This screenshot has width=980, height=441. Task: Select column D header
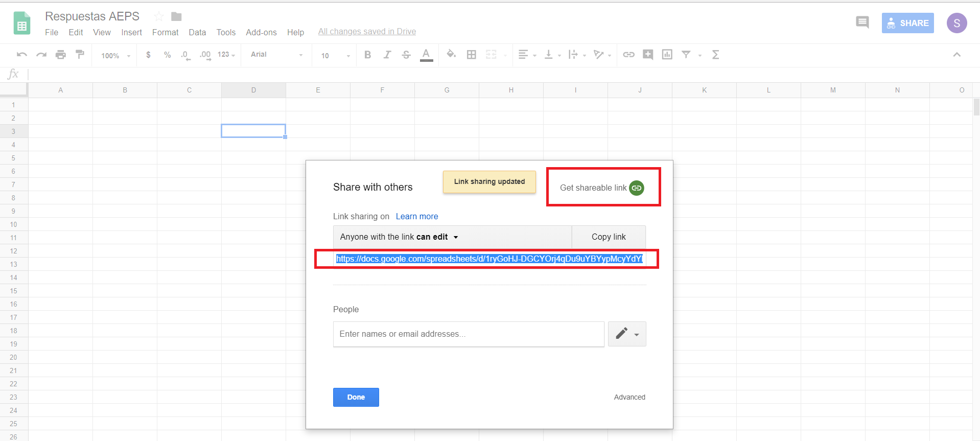tap(253, 90)
